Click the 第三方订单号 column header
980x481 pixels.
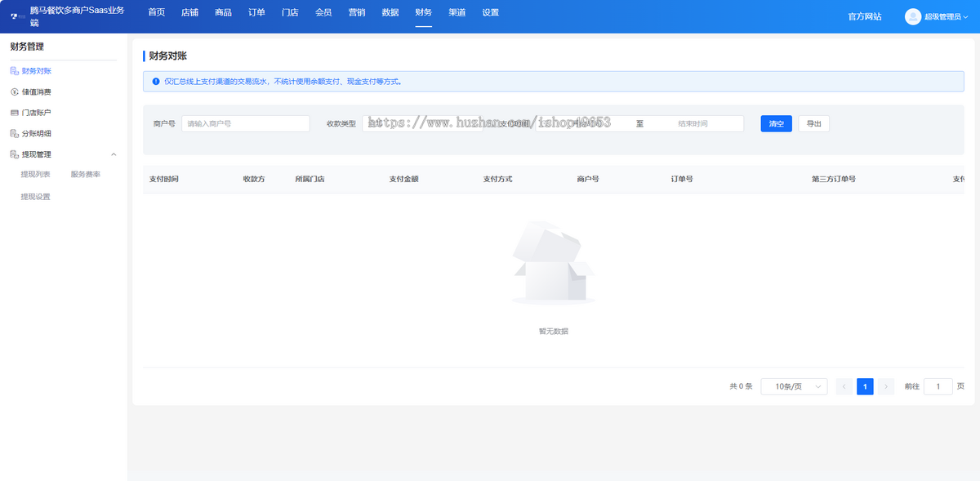(834, 179)
